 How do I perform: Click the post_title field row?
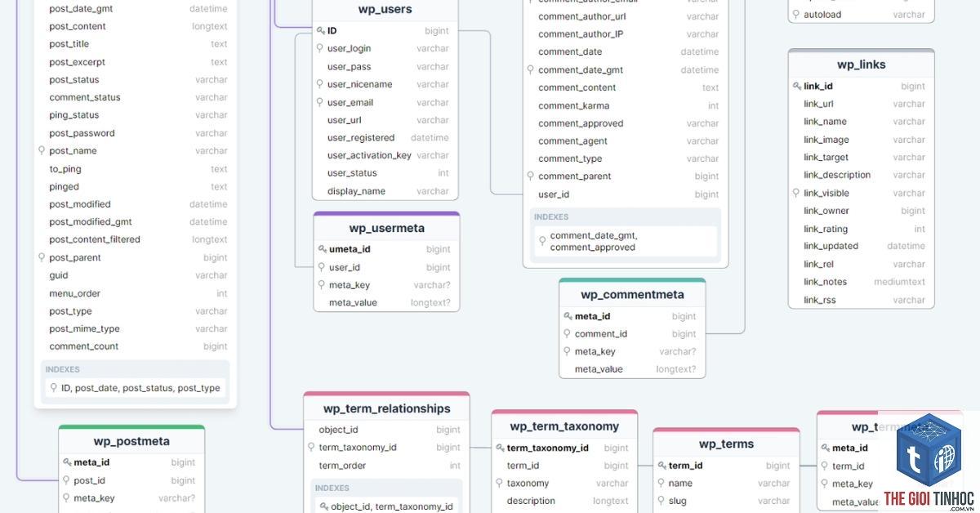point(136,44)
